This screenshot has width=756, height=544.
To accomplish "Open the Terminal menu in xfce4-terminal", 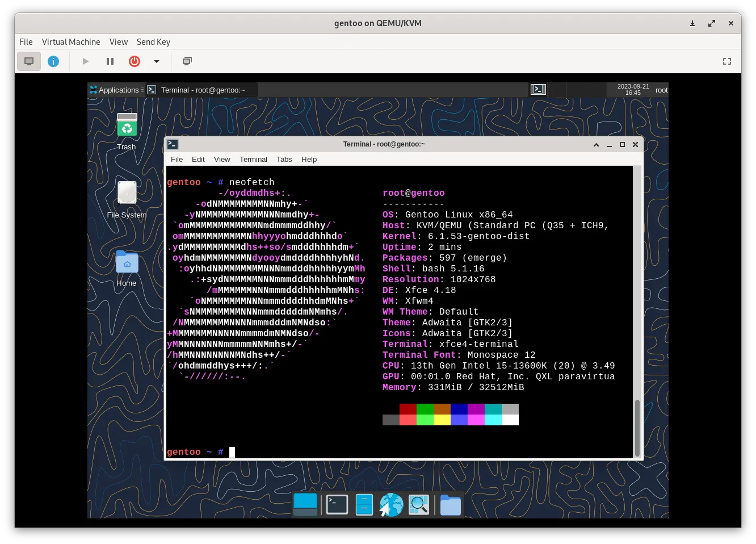I will point(253,159).
